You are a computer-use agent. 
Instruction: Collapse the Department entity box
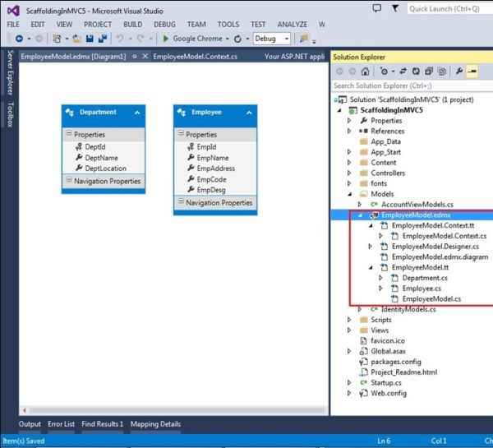click(137, 113)
